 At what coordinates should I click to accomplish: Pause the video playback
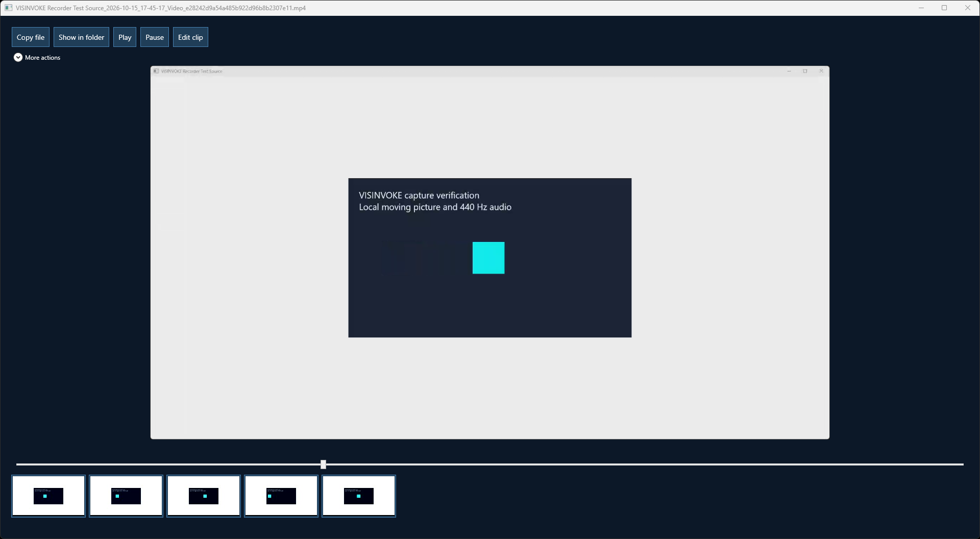click(155, 37)
